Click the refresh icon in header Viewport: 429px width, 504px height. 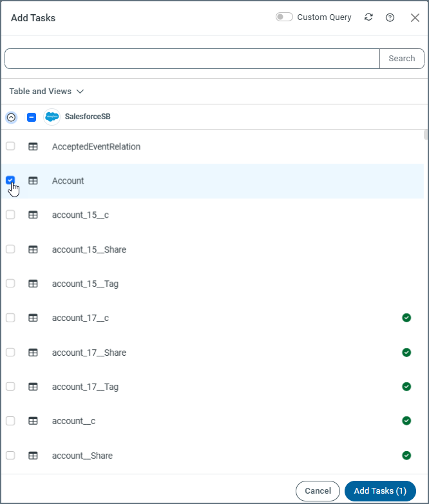pos(368,17)
